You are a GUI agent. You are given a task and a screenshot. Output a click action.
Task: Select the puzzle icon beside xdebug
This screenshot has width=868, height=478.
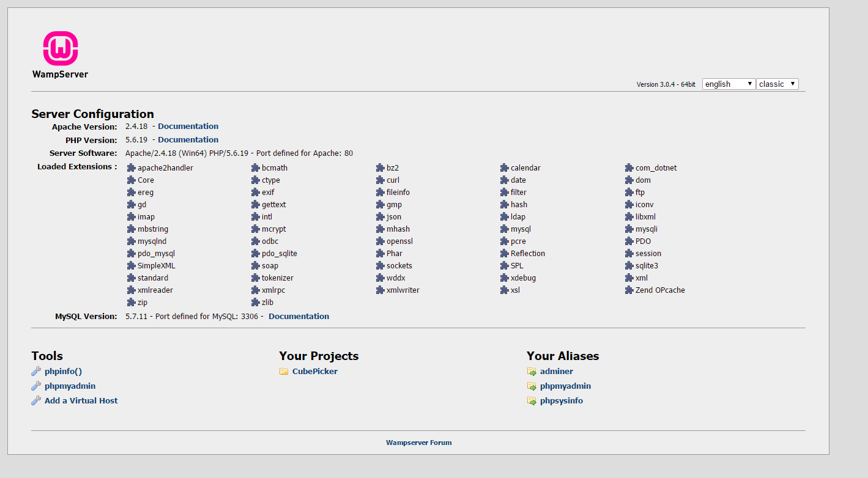505,278
